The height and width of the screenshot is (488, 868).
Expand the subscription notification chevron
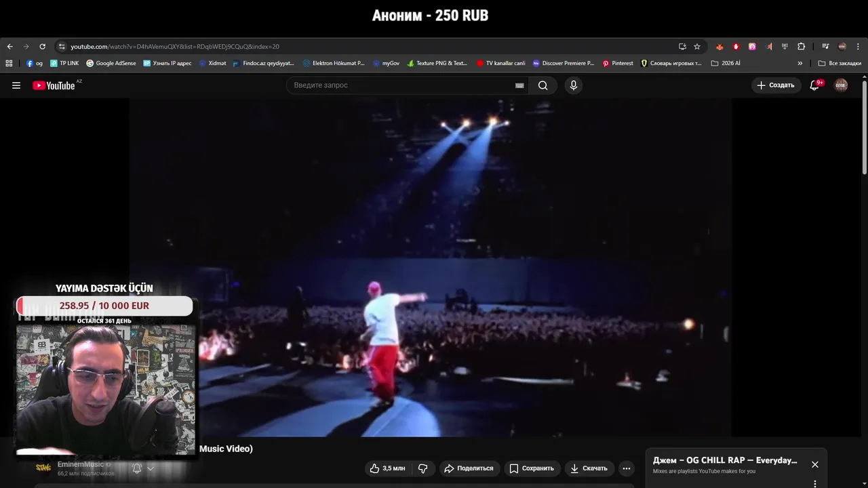[151, 468]
